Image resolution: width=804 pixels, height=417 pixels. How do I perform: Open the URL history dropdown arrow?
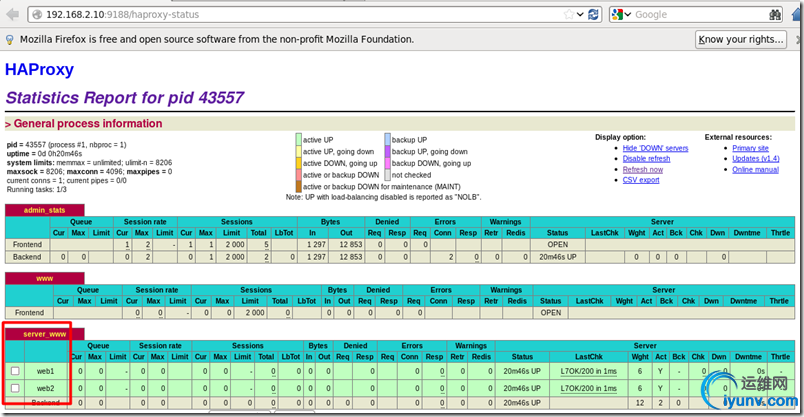click(x=580, y=14)
